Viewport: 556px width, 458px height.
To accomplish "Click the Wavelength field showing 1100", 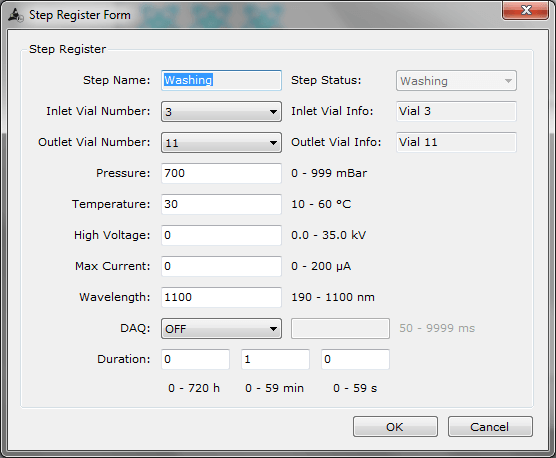I will click(221, 297).
